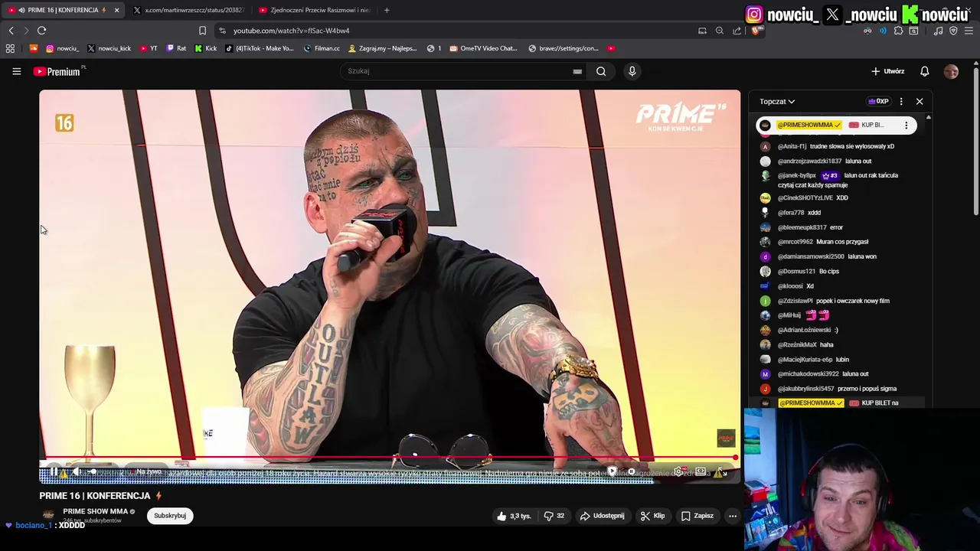980x551 pixels.
Task: Like the video showing 3,3 tys.
Action: 514,516
